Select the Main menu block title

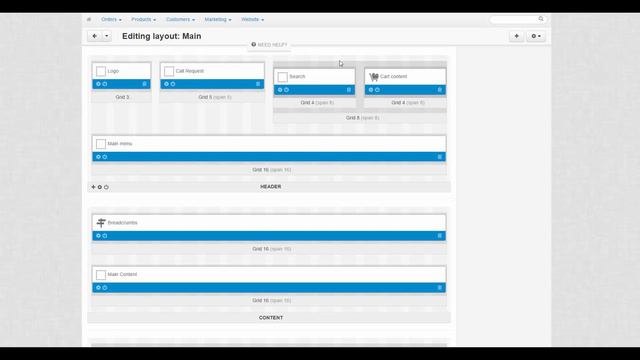120,144
